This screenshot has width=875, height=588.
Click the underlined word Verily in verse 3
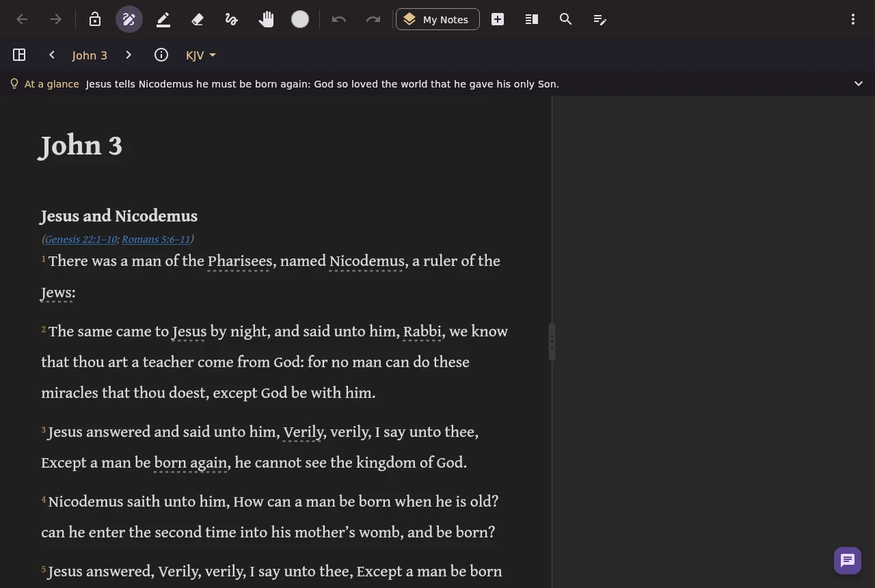pos(304,432)
